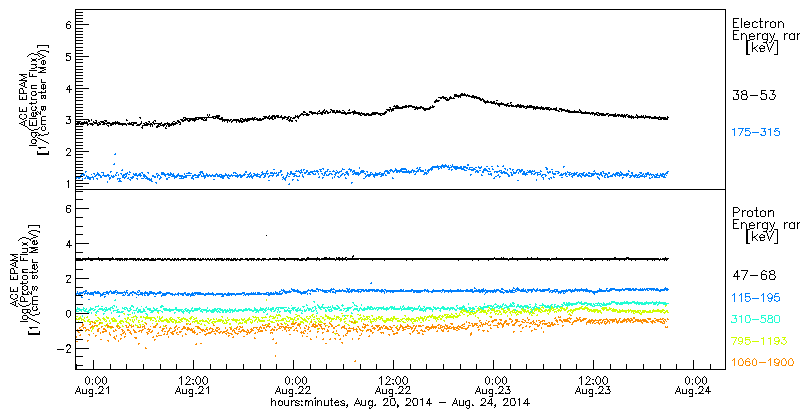This screenshot has width=800, height=410.
Task: Click the cyan 310-580 proton legend label
Action: tap(756, 319)
